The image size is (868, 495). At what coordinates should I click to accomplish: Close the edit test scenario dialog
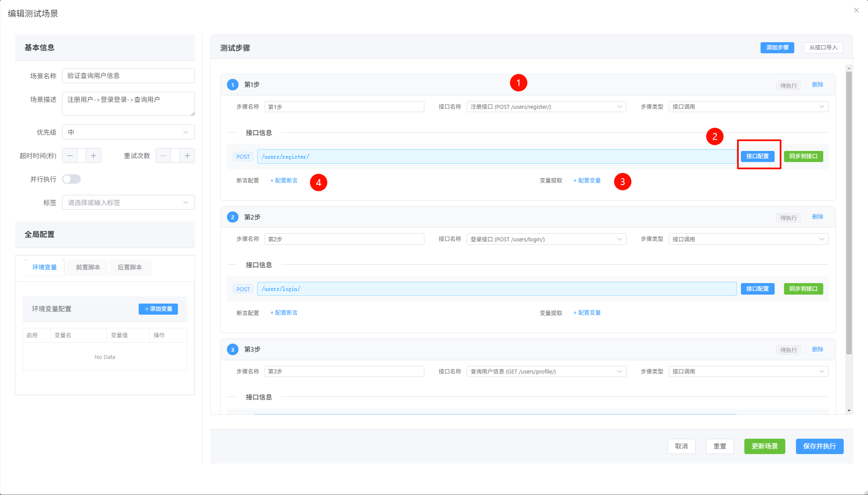point(856,10)
